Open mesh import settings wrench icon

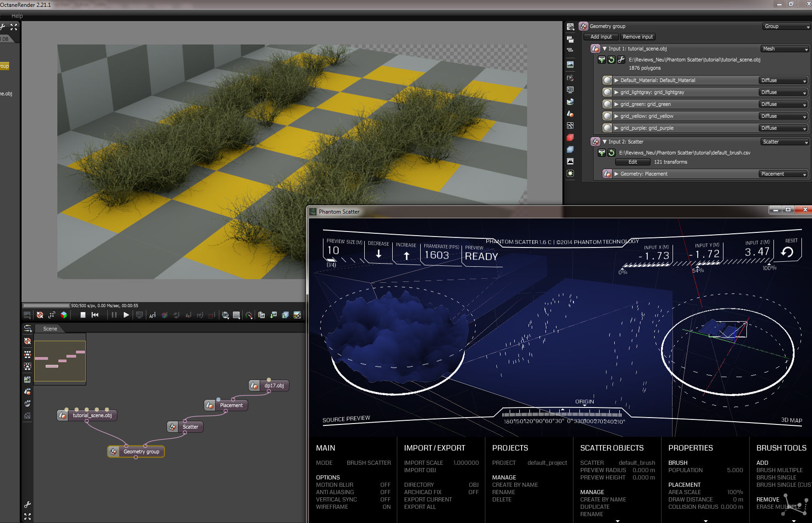point(621,60)
